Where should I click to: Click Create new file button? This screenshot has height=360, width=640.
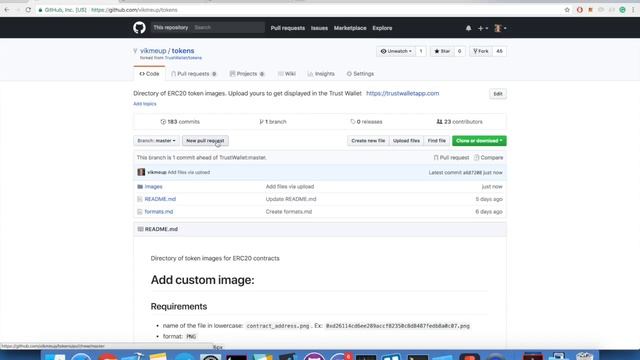coord(368,141)
